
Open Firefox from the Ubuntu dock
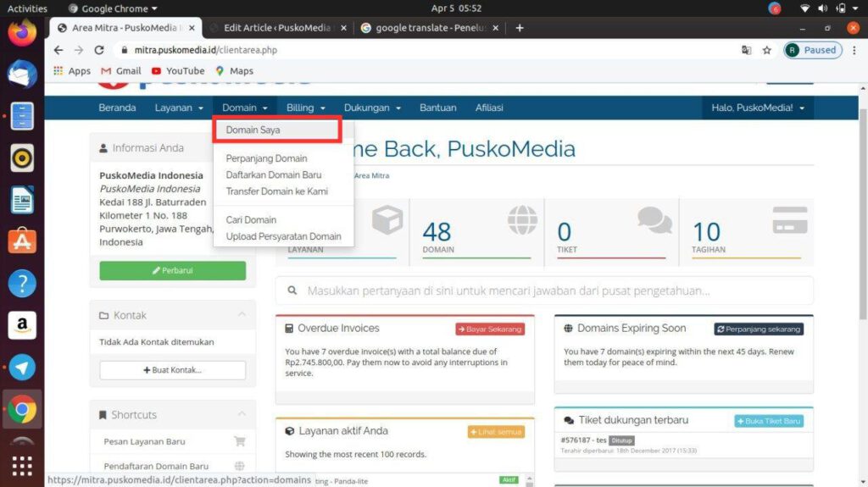[22, 33]
